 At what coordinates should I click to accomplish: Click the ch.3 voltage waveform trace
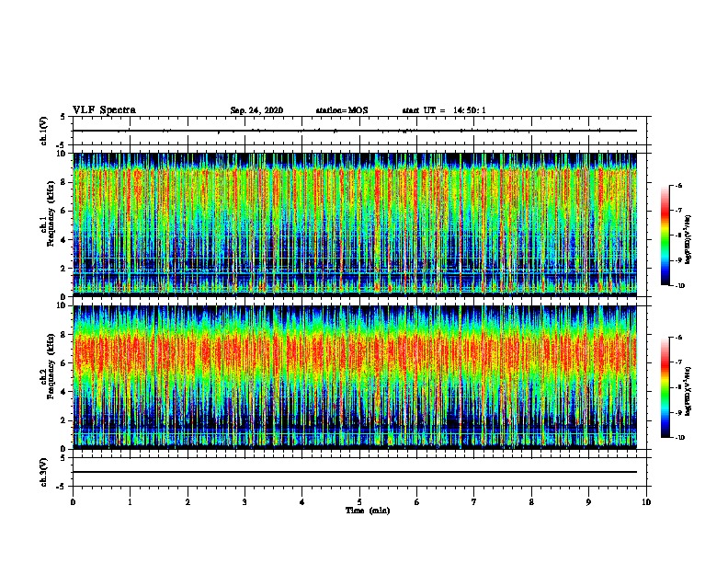355,472
